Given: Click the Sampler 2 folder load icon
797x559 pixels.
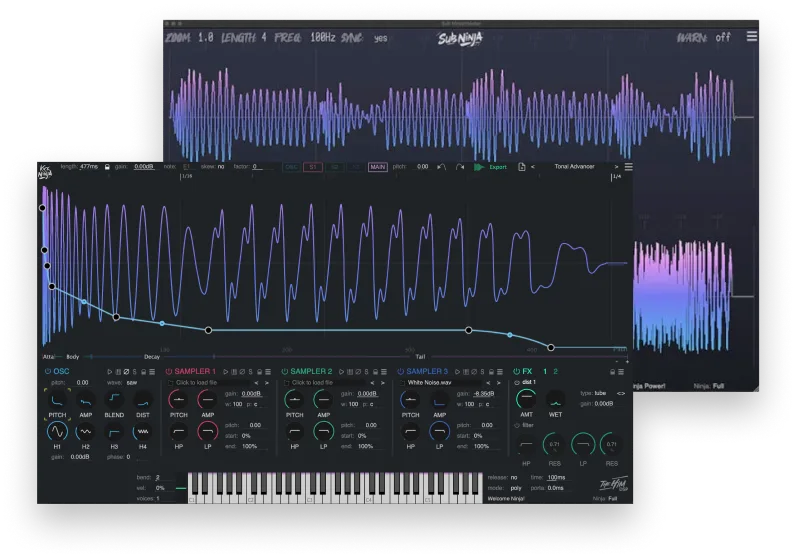Looking at the screenshot, I should click(x=287, y=383).
